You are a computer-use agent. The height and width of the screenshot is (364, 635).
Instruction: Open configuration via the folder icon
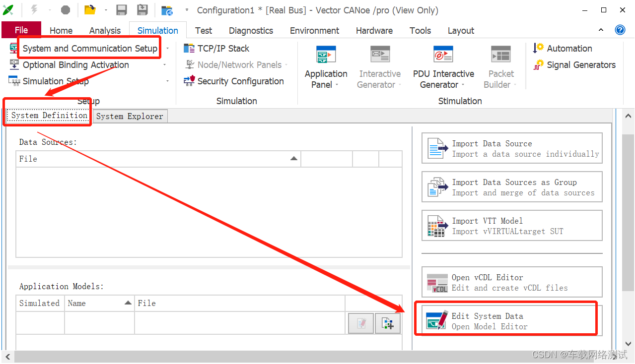click(90, 10)
